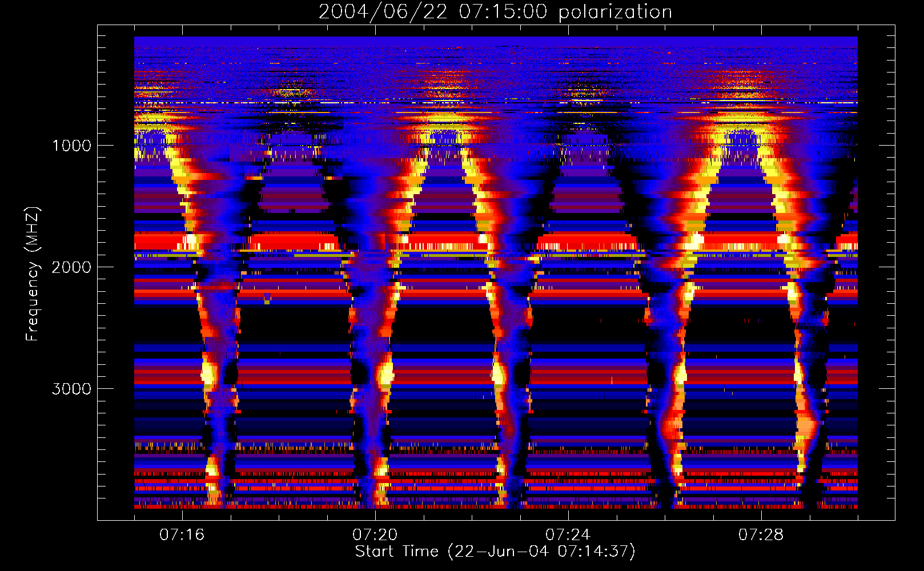This screenshot has width=924, height=571.
Task: Click the 07:16 time tick label
Action: [x=182, y=534]
